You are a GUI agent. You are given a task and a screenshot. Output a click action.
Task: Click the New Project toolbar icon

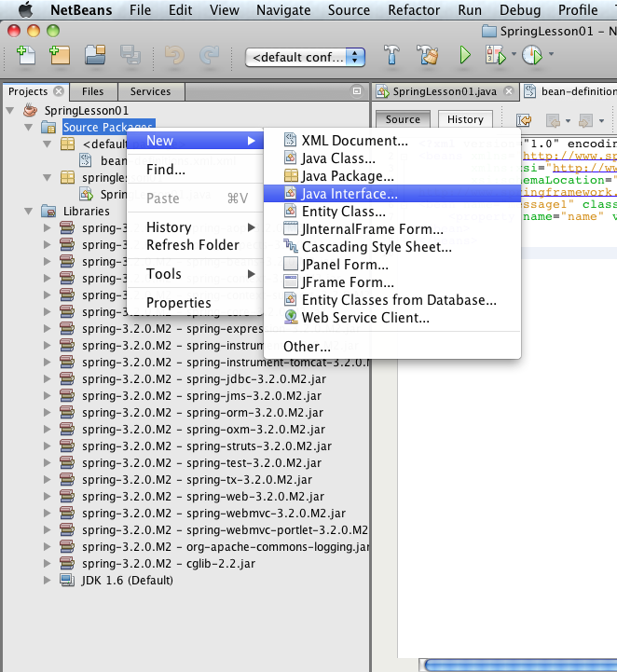pyautogui.click(x=60, y=55)
